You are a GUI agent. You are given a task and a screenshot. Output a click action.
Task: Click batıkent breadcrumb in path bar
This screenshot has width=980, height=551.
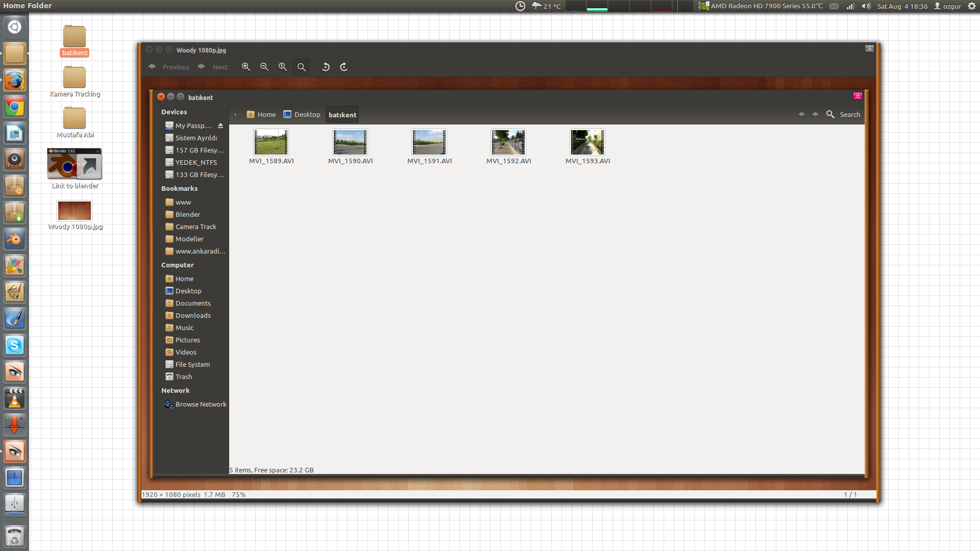coord(342,115)
